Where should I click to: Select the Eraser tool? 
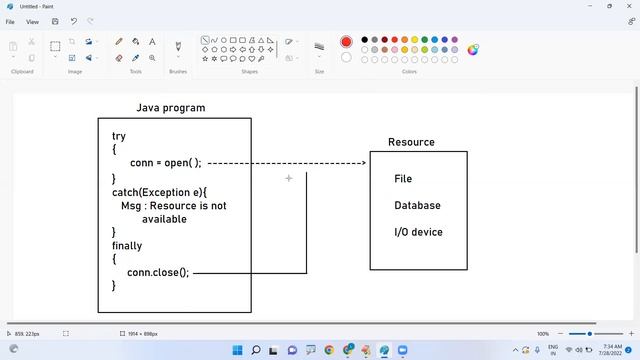119,58
